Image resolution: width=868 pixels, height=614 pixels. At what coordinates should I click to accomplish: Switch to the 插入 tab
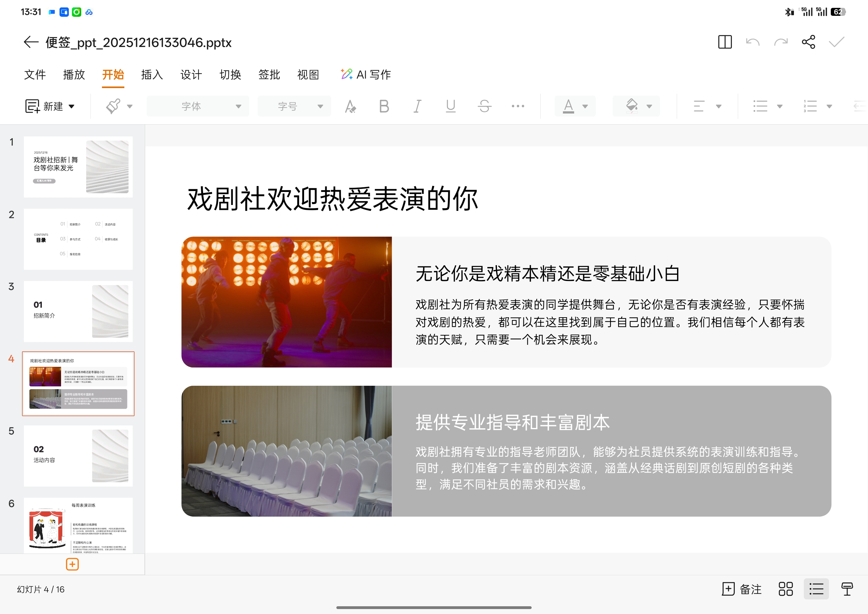coord(152,74)
